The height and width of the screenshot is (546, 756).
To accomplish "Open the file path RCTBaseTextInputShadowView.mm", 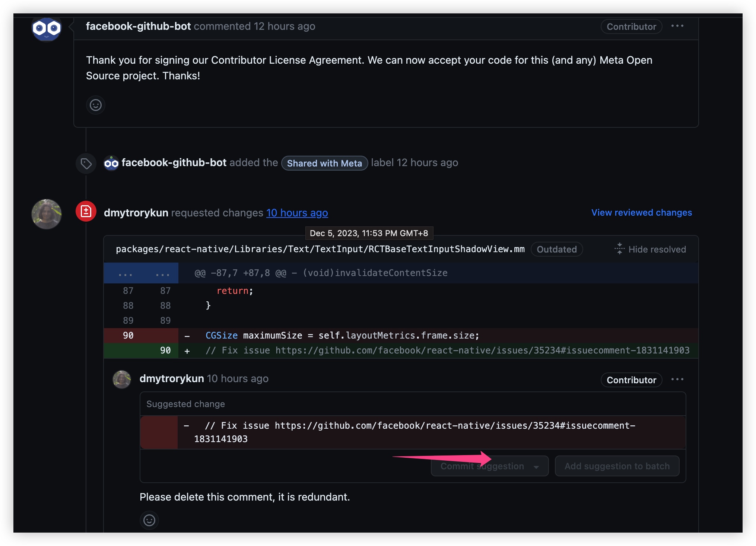I will coord(320,249).
